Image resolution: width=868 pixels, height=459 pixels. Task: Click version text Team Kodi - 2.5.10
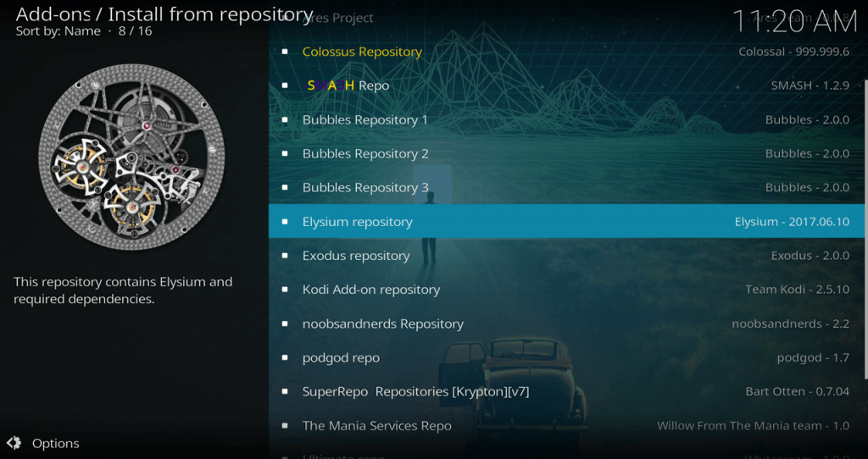pos(797,290)
